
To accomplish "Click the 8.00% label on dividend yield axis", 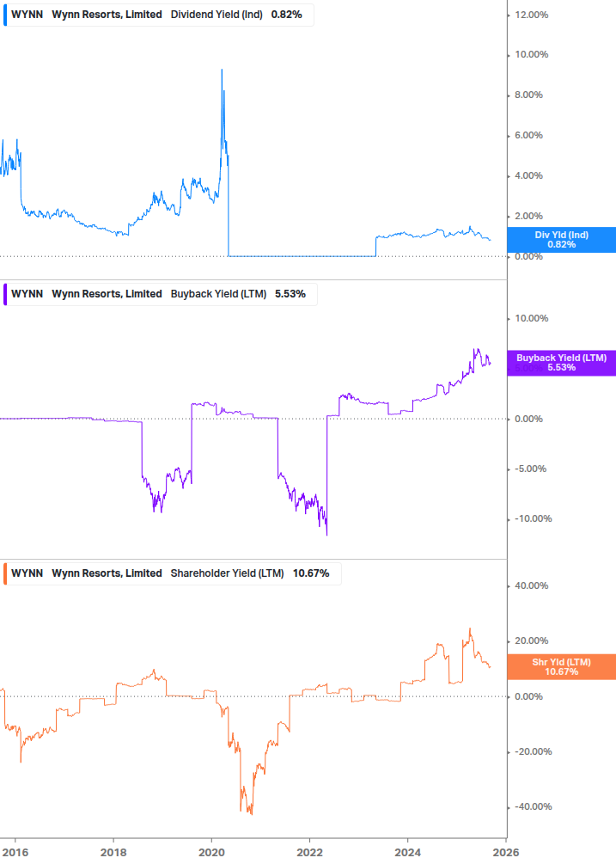I will pyautogui.click(x=528, y=95).
